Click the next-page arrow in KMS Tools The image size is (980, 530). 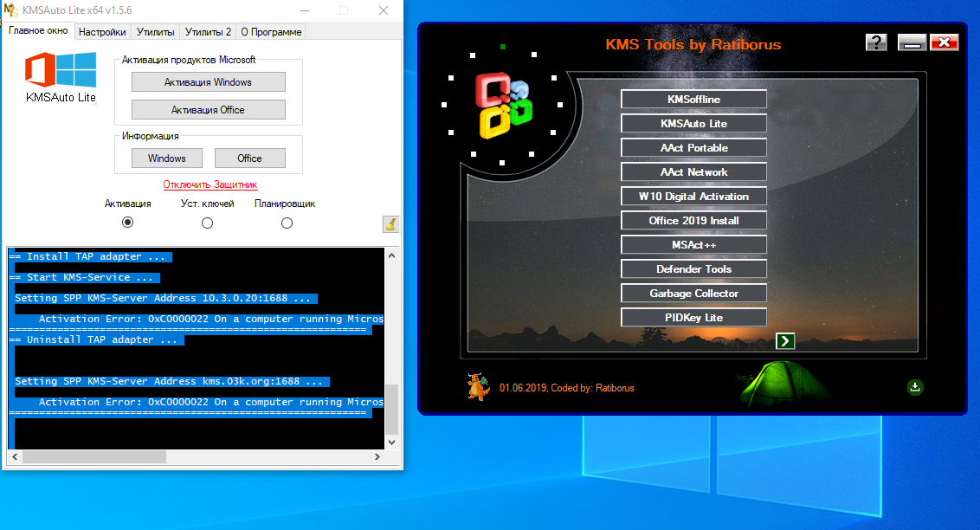tap(785, 340)
